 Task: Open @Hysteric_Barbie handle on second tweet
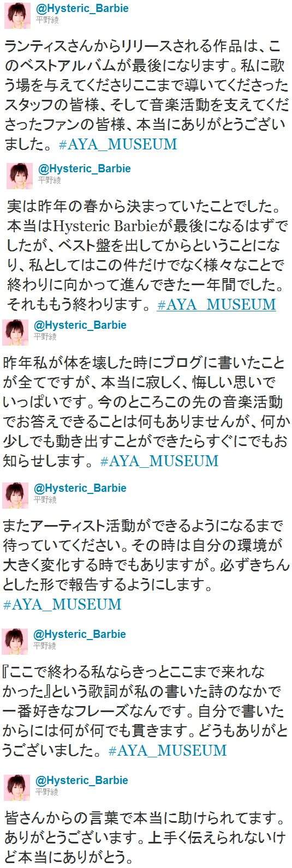84,168
